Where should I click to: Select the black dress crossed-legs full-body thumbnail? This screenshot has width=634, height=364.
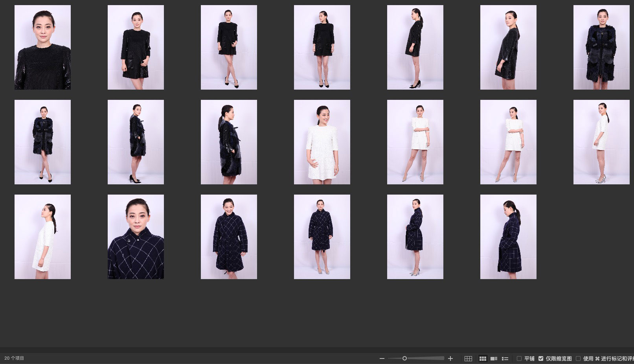[x=229, y=47]
